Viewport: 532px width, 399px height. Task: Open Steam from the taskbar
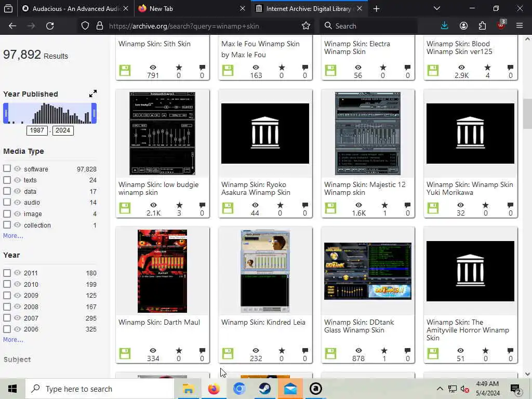tap(264, 389)
